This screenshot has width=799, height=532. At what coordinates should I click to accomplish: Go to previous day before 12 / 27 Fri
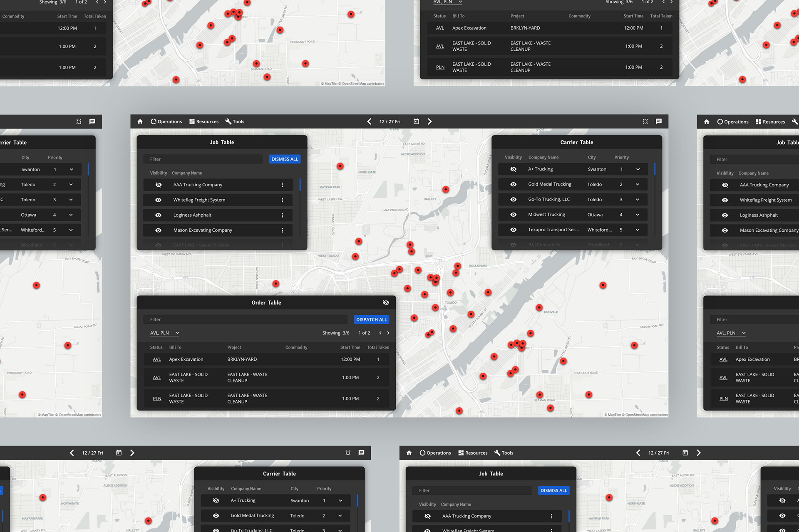pyautogui.click(x=369, y=121)
